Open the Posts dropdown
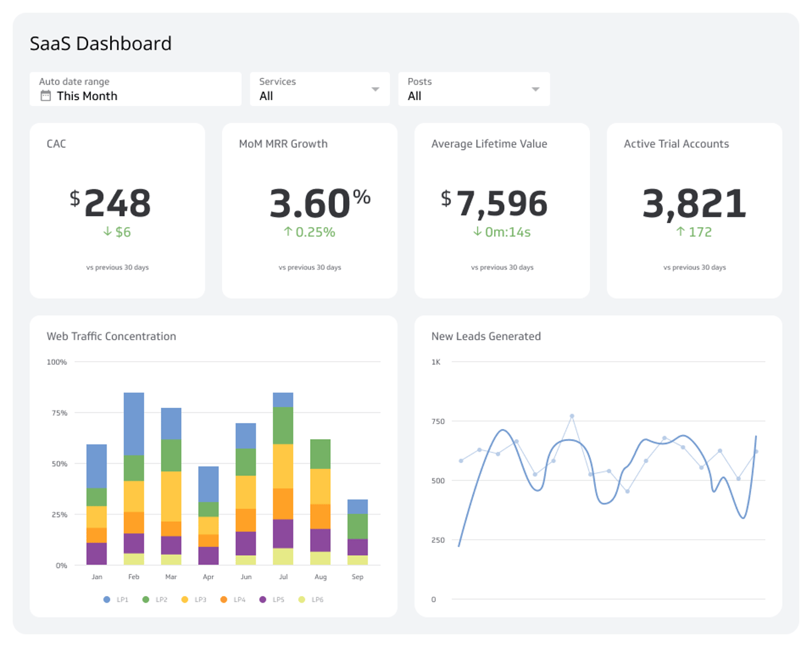The height and width of the screenshot is (647, 812). click(x=534, y=89)
